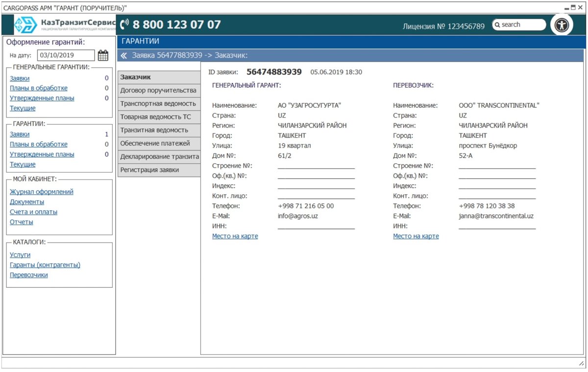This screenshot has height=372, width=588.
Task: Click the magnifier icon in search box
Action: pyautogui.click(x=497, y=25)
